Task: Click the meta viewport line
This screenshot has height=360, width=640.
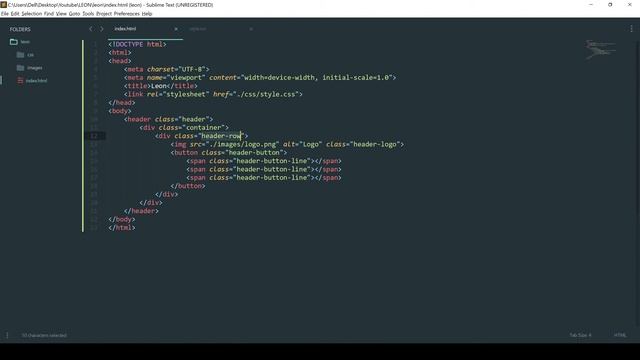Action: 260,78
